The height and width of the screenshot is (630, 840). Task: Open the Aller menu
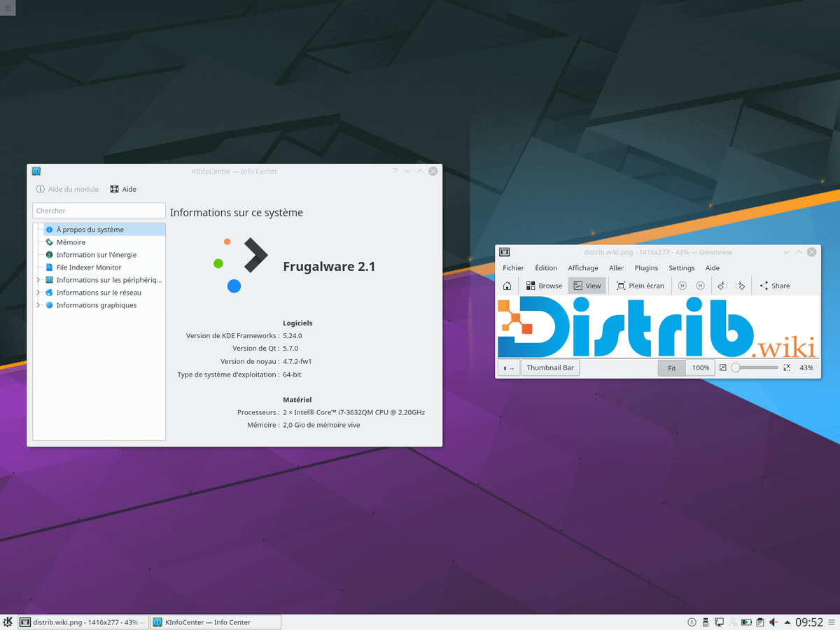616,268
